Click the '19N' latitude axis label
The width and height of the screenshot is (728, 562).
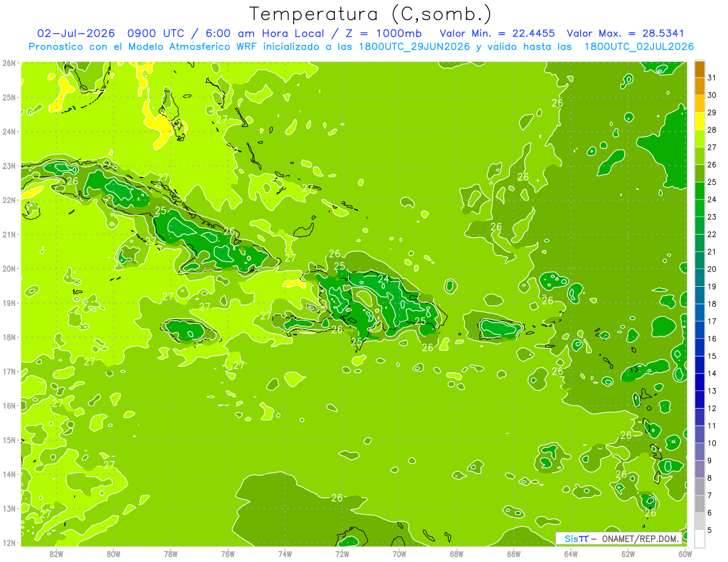tap(8, 303)
